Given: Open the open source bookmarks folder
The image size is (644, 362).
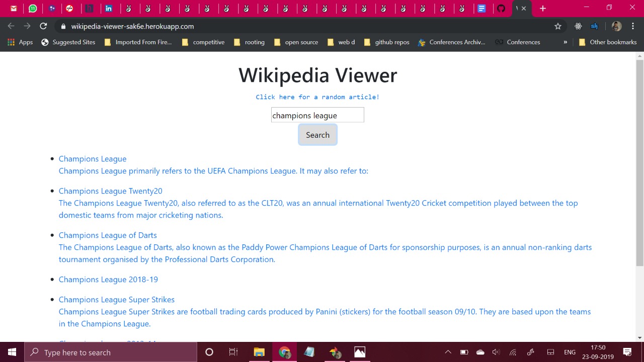Looking at the screenshot, I should (x=296, y=42).
